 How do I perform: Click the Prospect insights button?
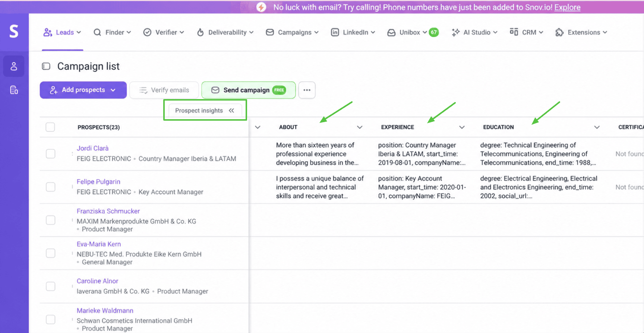click(205, 110)
